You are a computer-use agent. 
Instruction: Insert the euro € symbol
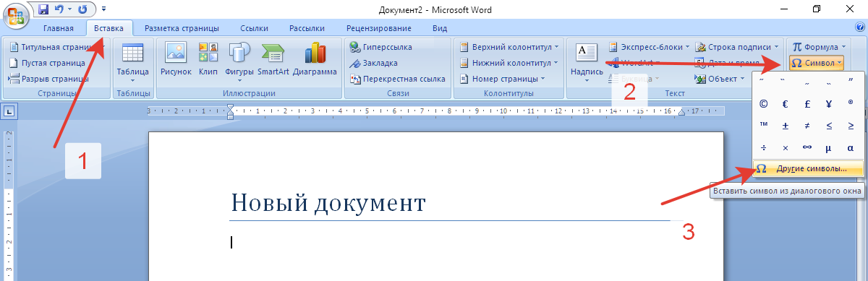click(785, 104)
